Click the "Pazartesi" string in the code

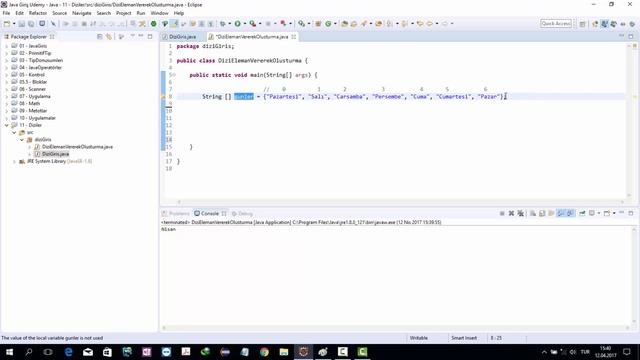coord(283,96)
